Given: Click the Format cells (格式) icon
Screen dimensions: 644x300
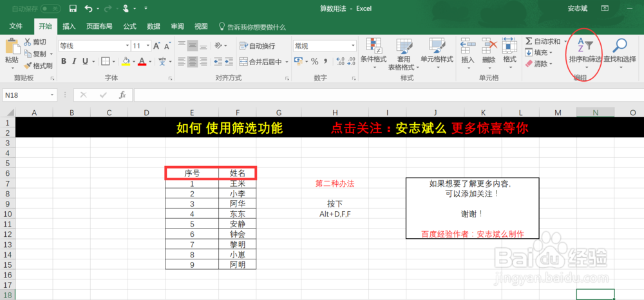Looking at the screenshot, I should pos(509,46).
